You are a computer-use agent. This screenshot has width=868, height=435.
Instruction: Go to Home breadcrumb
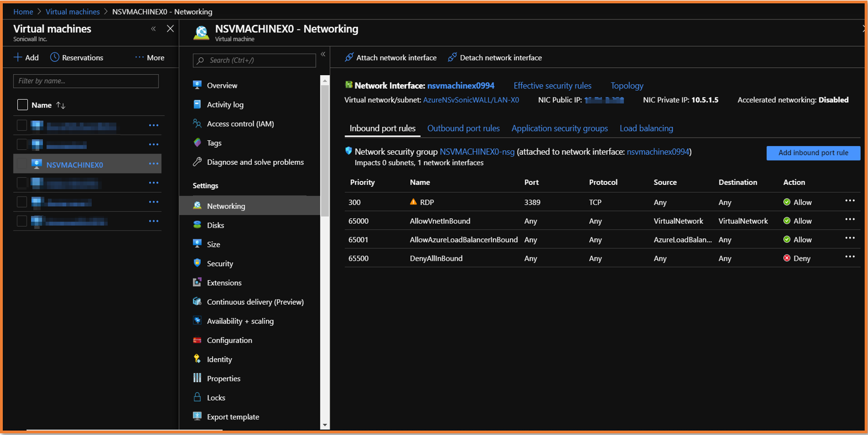tap(23, 12)
